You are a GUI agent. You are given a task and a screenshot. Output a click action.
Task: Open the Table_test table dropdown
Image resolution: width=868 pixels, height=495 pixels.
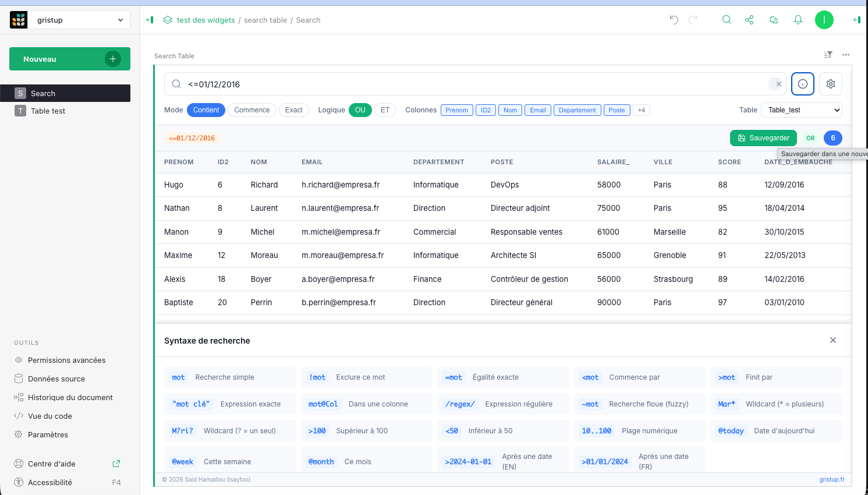[x=802, y=110]
